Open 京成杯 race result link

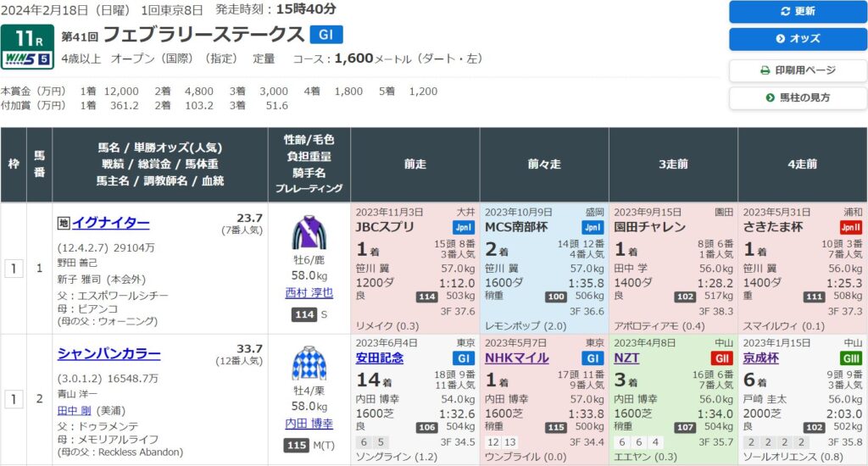coord(760,358)
